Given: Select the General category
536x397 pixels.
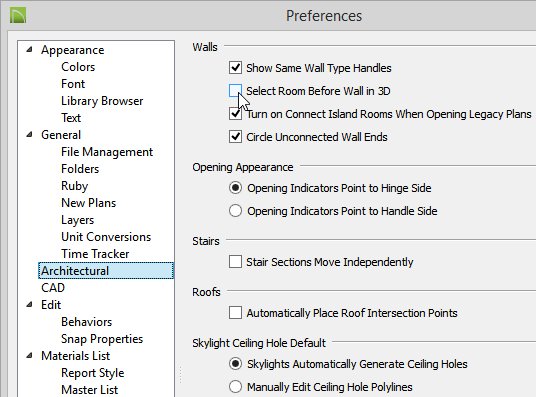Looking at the screenshot, I should click(x=61, y=135).
